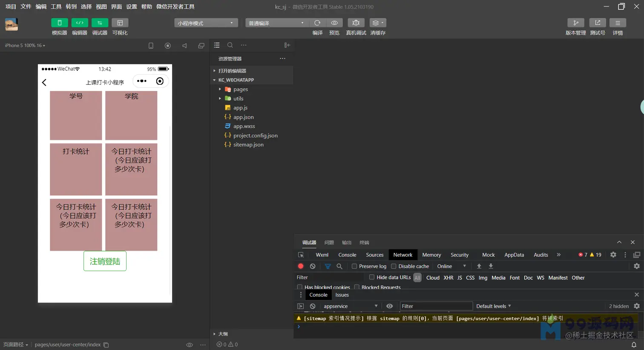This screenshot has height=350, width=644.
Task: Open the 小程序模式 mode dropdown
Action: click(x=206, y=23)
